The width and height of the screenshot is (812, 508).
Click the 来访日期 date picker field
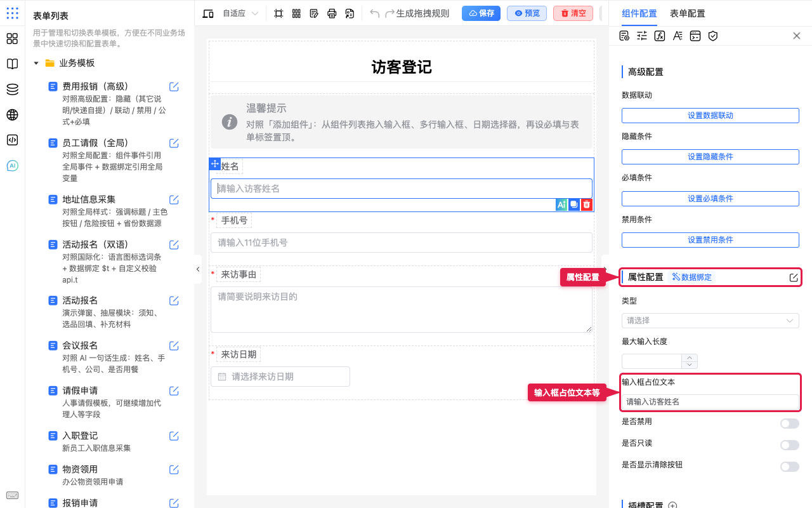click(x=280, y=377)
